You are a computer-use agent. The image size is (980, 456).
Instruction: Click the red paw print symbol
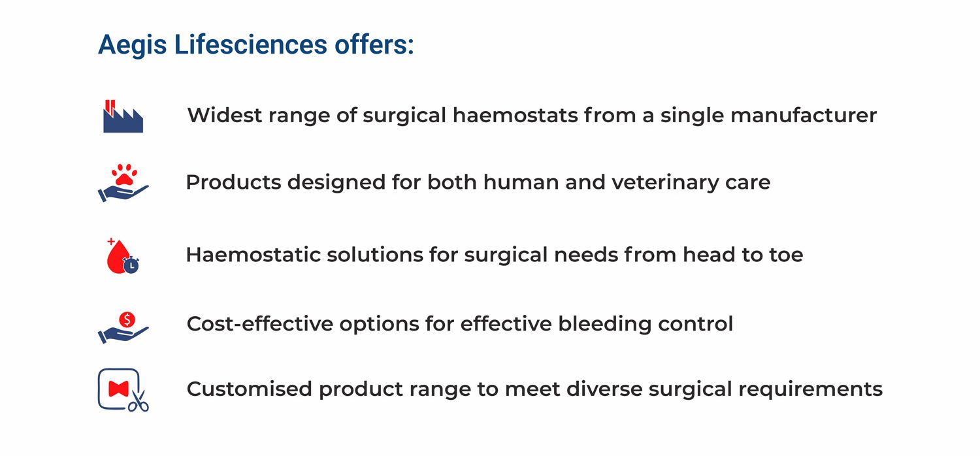tap(124, 174)
